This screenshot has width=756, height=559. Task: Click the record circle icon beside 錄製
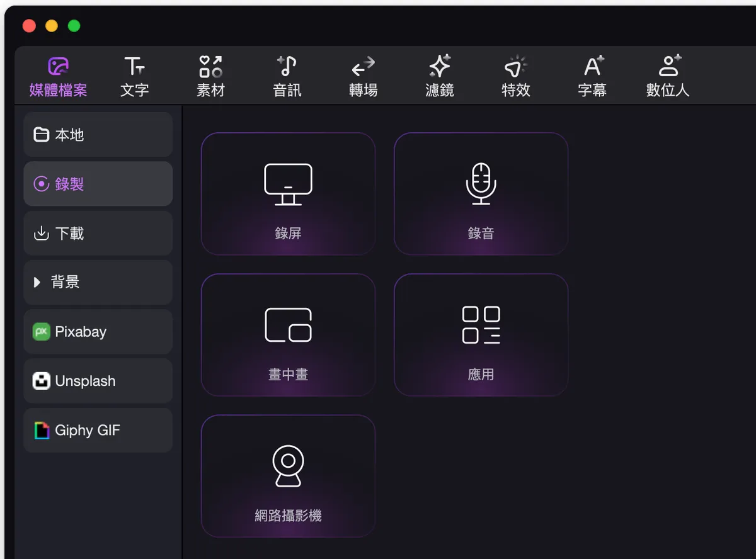click(x=41, y=184)
